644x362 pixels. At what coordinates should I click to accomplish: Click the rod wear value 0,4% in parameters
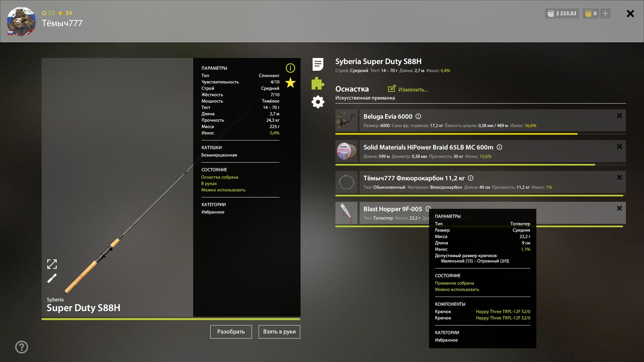[x=274, y=133]
